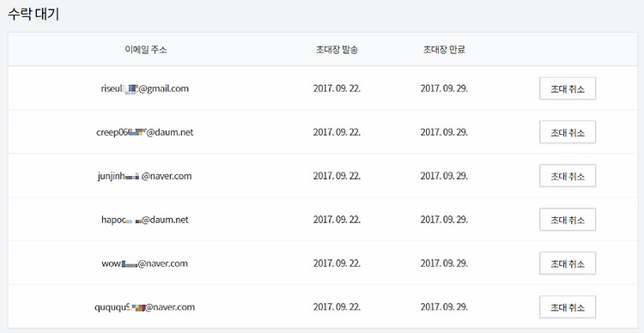Select the expiry date in the creep06 row
644x333 pixels.
[444, 132]
